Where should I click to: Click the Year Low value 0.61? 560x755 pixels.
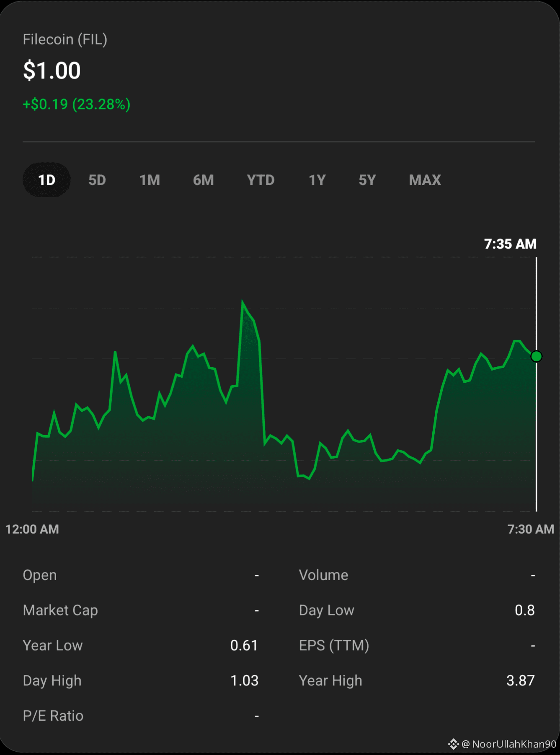point(244,645)
